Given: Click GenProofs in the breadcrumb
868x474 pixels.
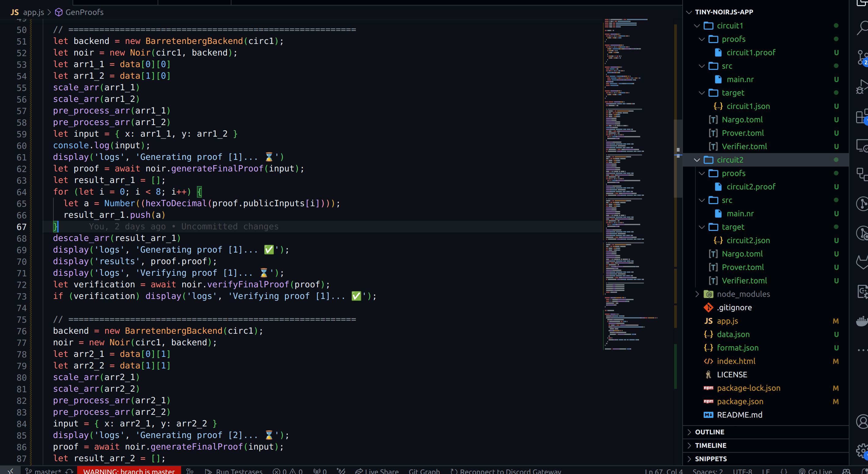Looking at the screenshot, I should coord(84,12).
